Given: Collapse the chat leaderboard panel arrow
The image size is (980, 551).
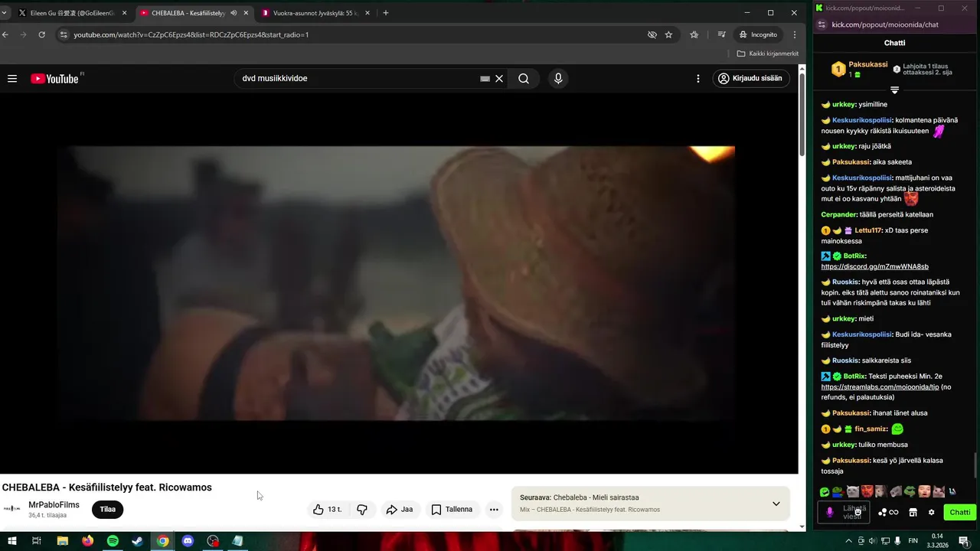Looking at the screenshot, I should (894, 90).
